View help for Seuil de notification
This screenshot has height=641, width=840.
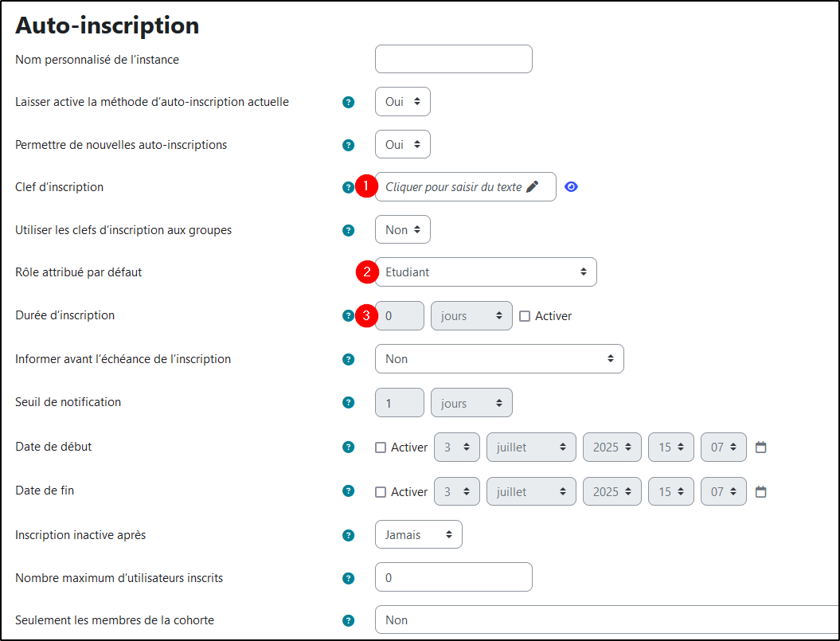tap(348, 402)
